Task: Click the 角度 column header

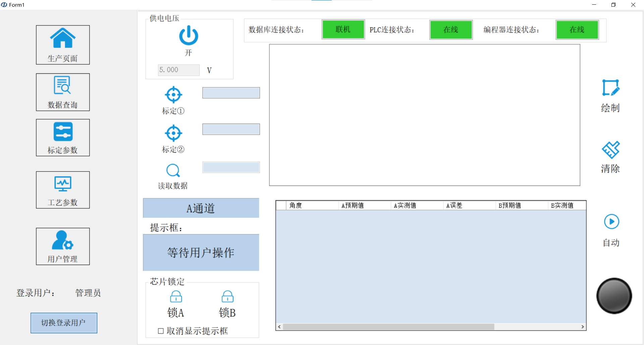Action: click(312, 205)
